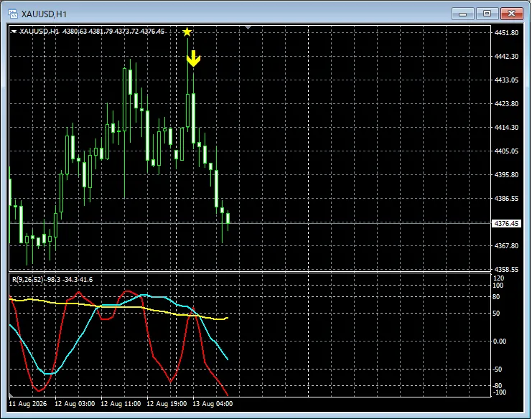
Task: Close the XAUUSD,H1 chart window
Action: (512, 14)
